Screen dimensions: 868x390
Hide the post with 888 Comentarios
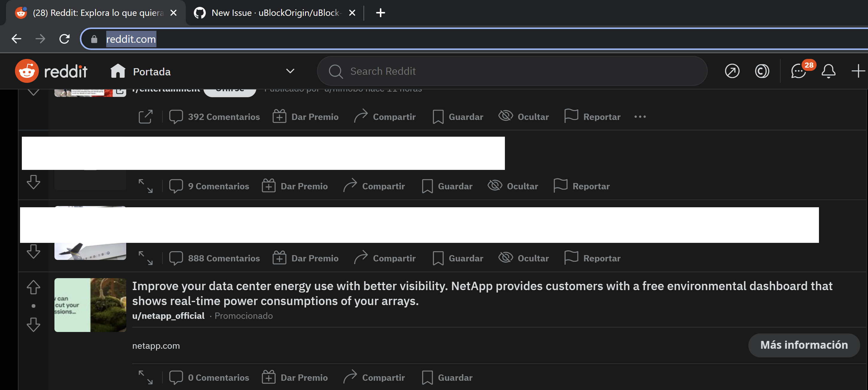click(x=524, y=258)
